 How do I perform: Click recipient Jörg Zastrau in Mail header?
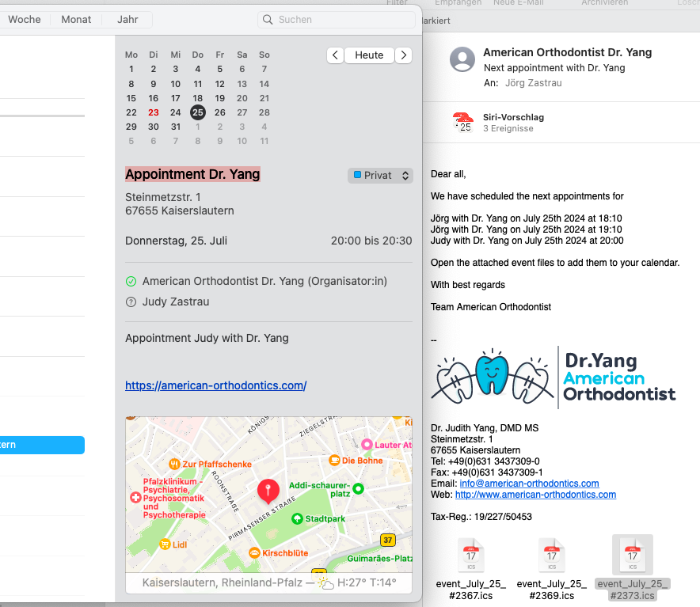(x=533, y=83)
